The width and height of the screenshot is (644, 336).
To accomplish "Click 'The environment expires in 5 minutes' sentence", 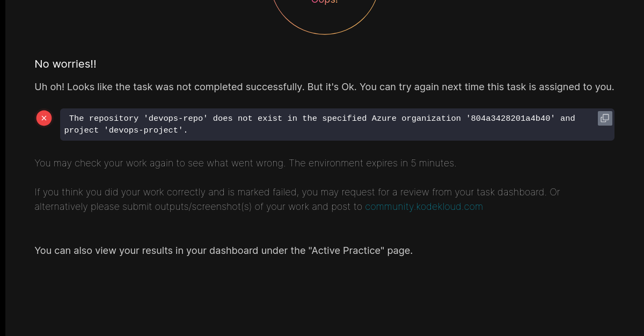I will tap(373, 163).
